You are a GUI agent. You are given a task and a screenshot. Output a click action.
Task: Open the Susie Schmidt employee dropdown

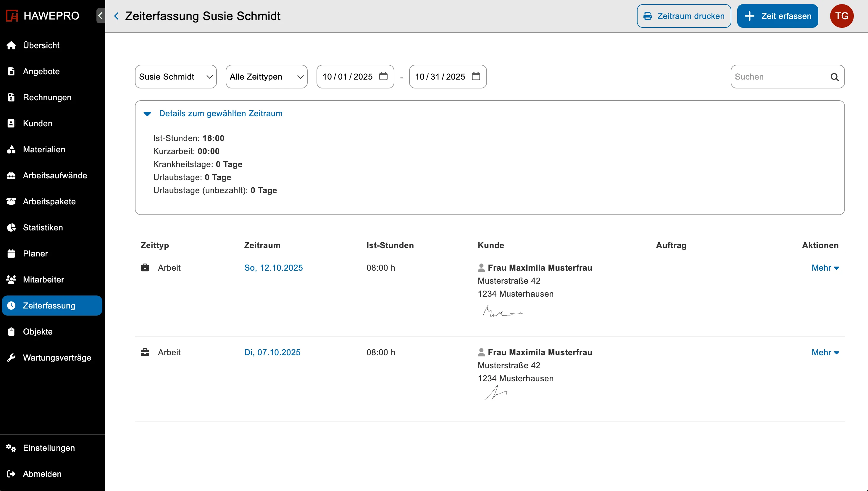click(x=175, y=77)
